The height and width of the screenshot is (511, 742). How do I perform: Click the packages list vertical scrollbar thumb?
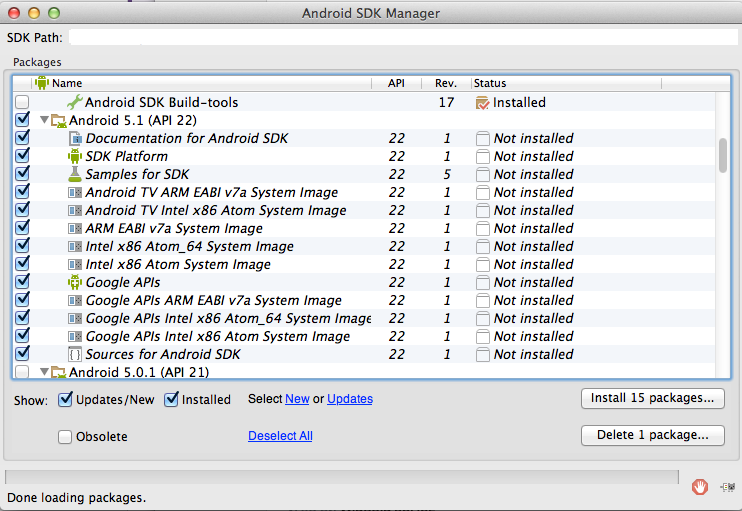(723, 156)
